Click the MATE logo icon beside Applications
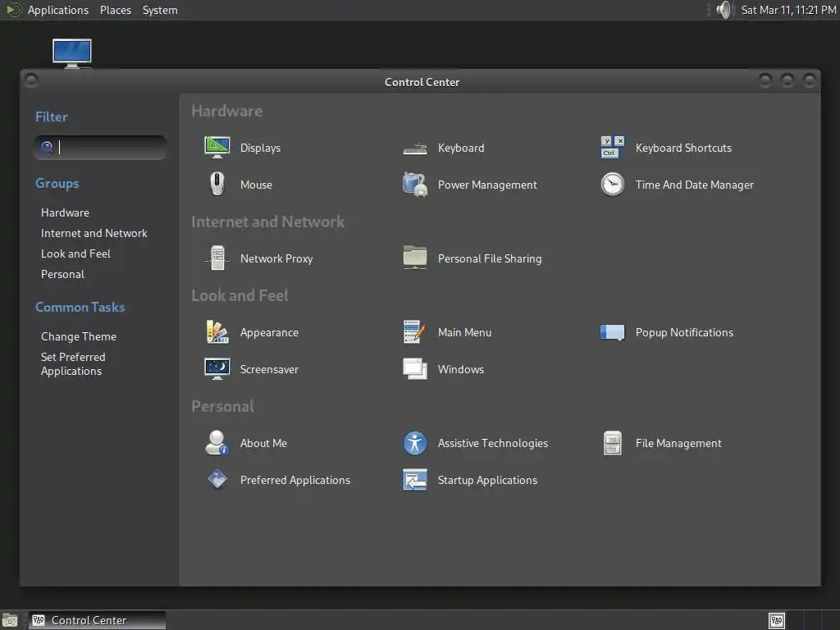Image resolution: width=840 pixels, height=630 pixels. pyautogui.click(x=13, y=10)
